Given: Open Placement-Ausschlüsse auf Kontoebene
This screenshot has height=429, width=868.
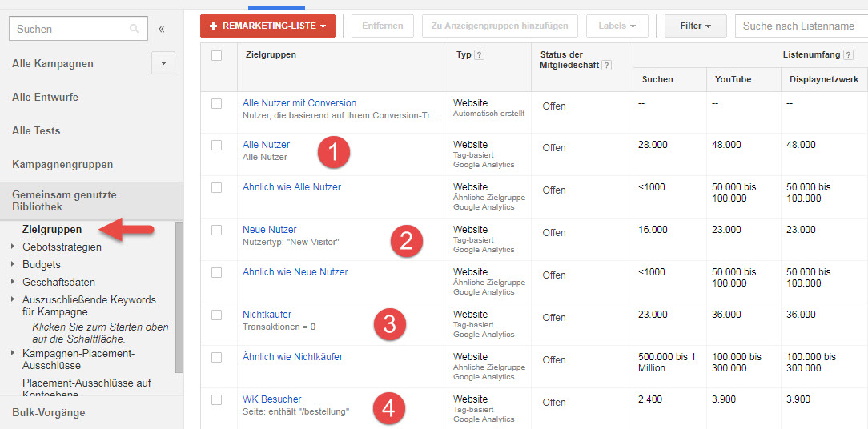Looking at the screenshot, I should pos(87,388).
